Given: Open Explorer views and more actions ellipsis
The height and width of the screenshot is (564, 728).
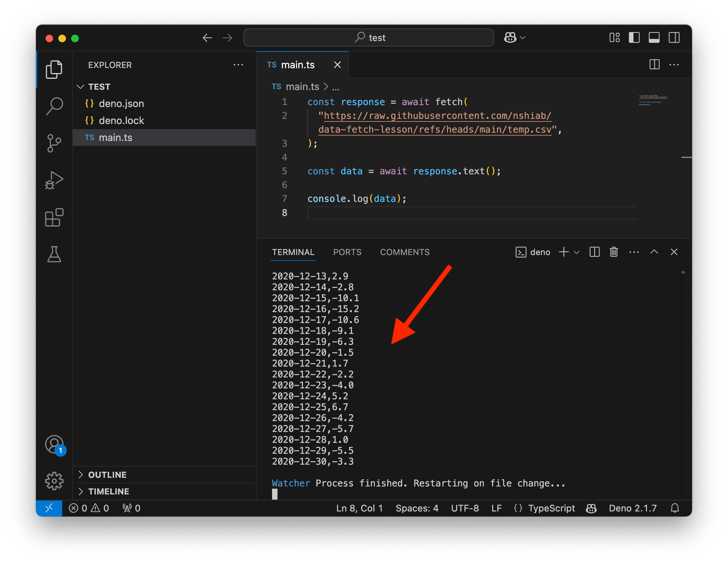Looking at the screenshot, I should (238, 65).
